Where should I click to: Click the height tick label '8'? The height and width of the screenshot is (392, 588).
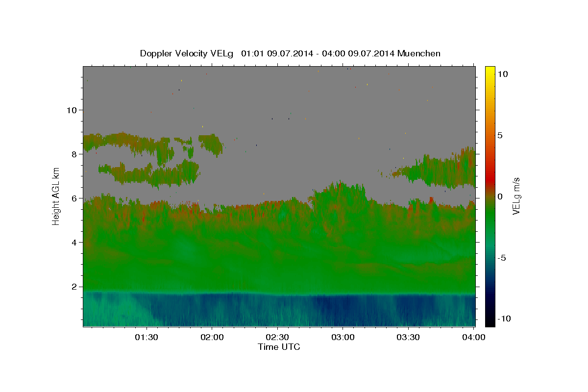[x=74, y=154]
